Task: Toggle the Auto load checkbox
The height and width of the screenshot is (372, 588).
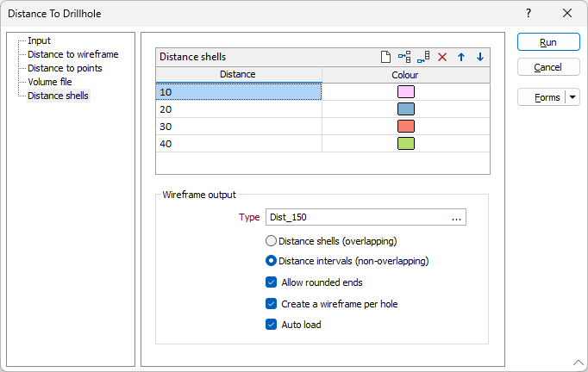Action: [x=271, y=324]
